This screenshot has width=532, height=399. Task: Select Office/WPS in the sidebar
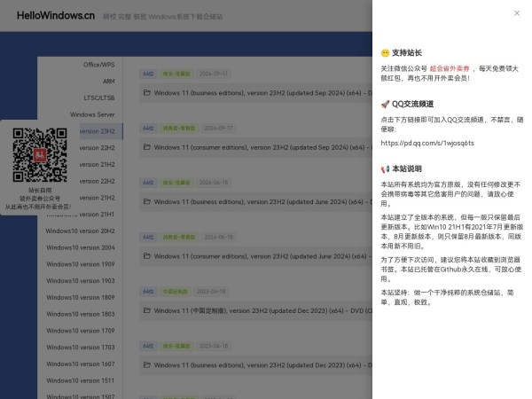98,65
